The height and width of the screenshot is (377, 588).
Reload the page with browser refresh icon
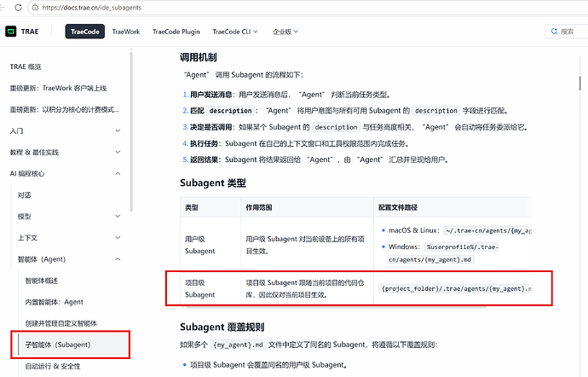pos(18,8)
